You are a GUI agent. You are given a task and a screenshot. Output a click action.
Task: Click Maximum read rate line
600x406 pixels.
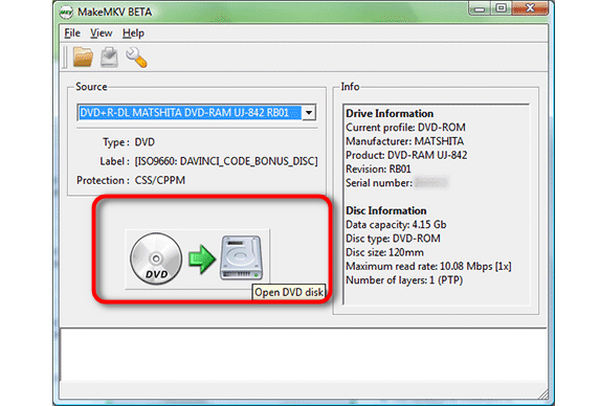[x=429, y=266]
